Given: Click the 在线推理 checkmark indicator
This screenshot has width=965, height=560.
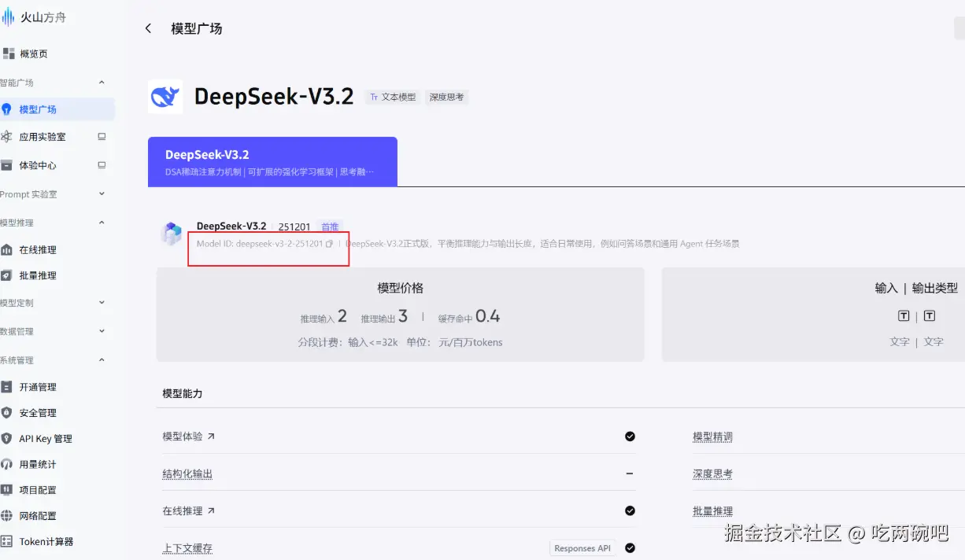Looking at the screenshot, I should 630,510.
